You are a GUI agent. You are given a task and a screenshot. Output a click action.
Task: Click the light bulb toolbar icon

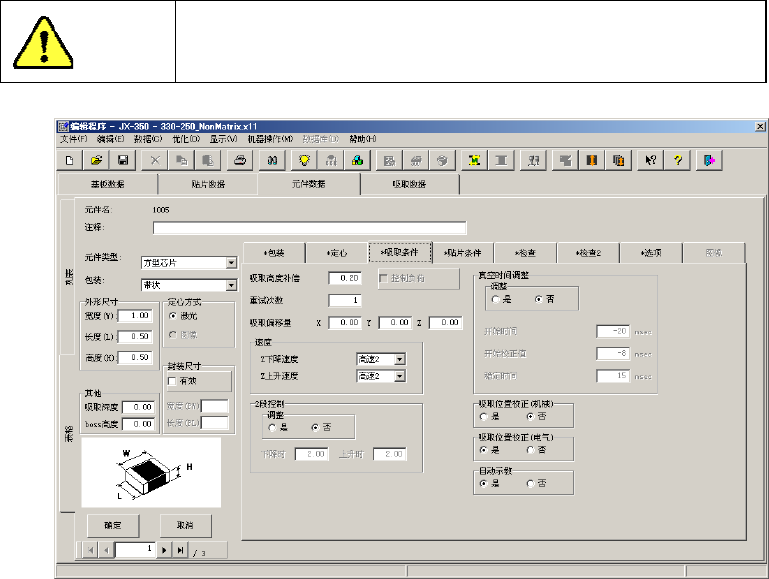coord(304,160)
